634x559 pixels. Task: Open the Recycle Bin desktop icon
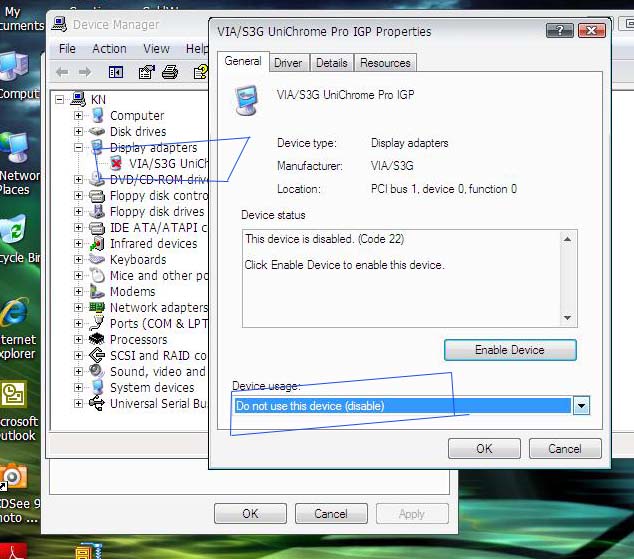(14, 230)
